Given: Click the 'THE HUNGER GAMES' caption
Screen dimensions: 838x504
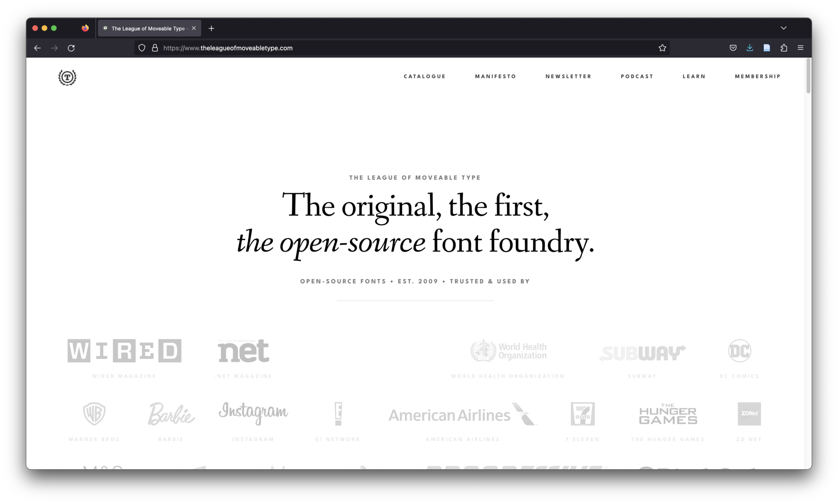Looking at the screenshot, I should tap(668, 439).
